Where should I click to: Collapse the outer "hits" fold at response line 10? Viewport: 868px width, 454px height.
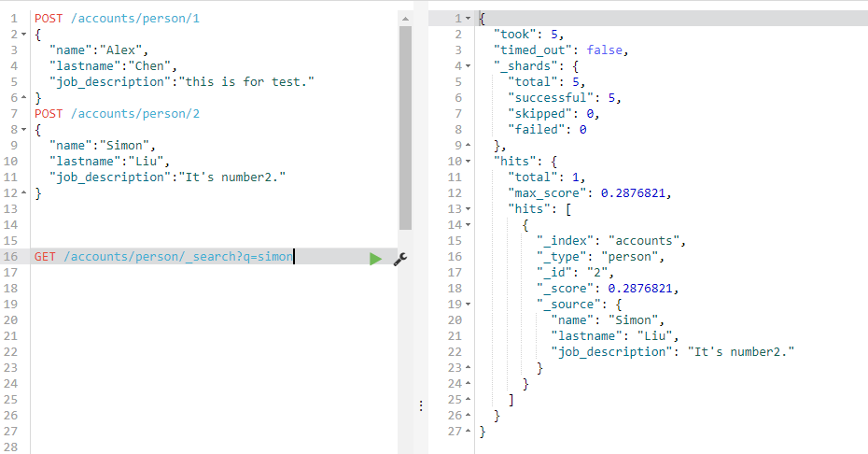(x=469, y=162)
